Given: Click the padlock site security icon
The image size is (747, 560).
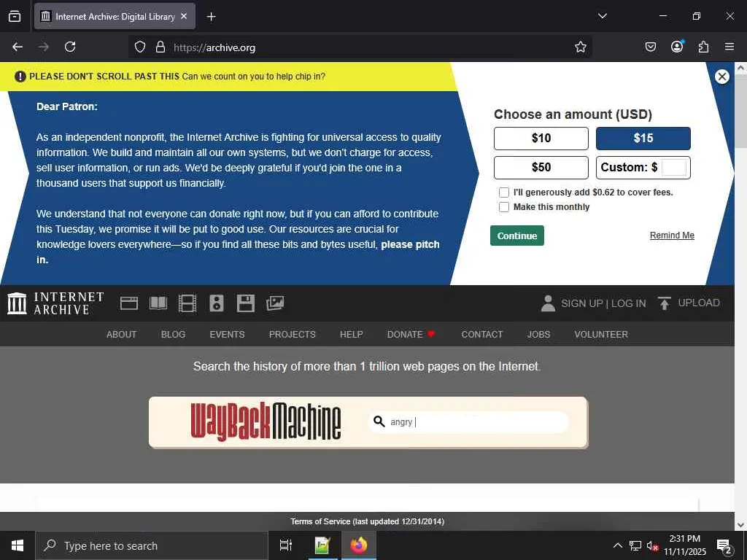Looking at the screenshot, I should coord(160,47).
